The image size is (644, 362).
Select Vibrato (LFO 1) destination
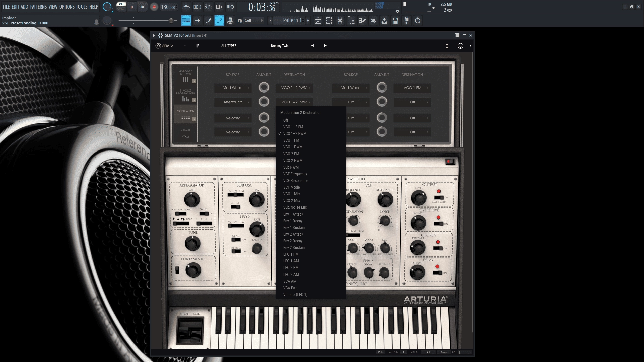[x=311, y=295]
